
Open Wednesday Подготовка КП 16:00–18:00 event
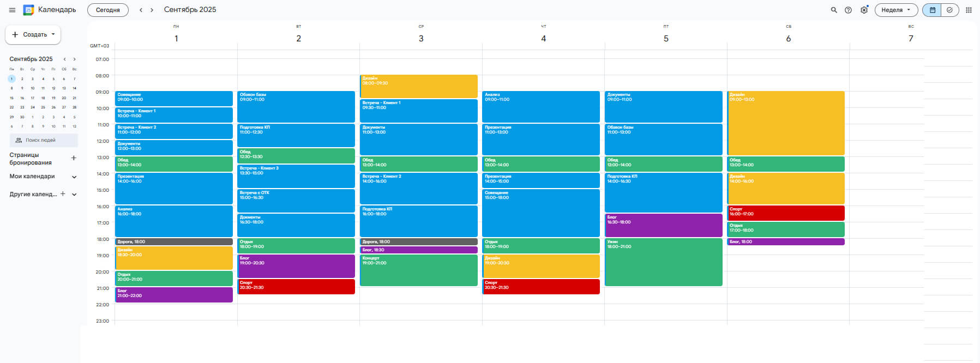click(419, 221)
